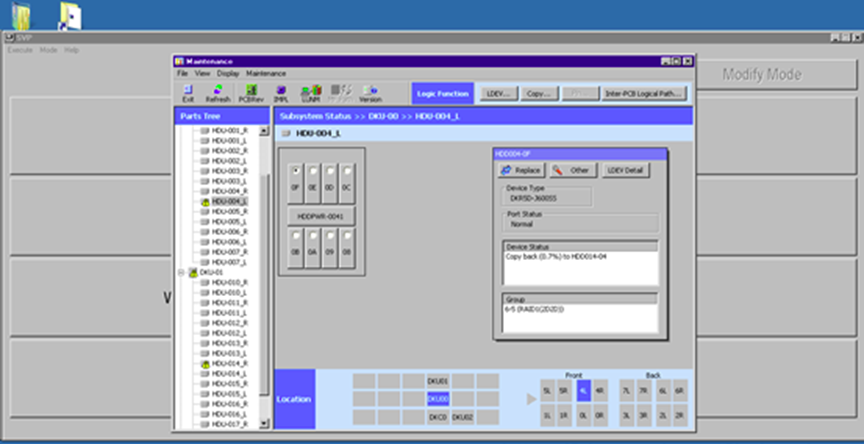Click the Replace button with arrows icon

[x=520, y=170]
